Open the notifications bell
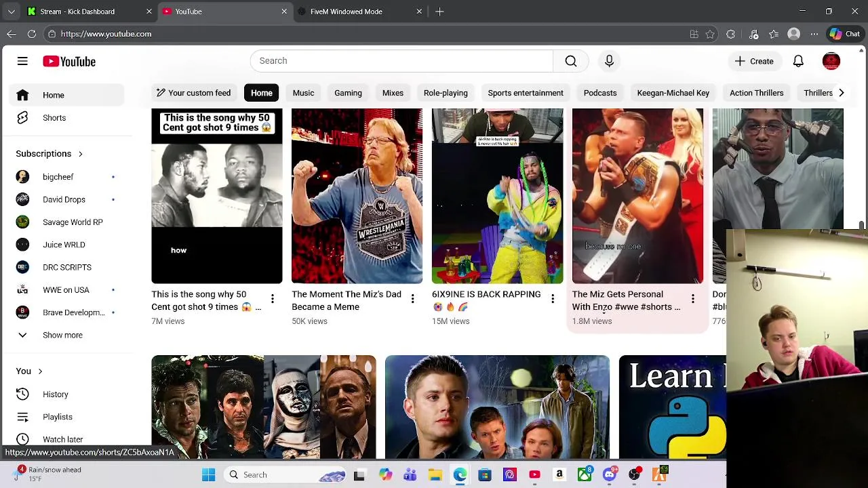Viewport: 868px width, 488px height. pos(798,61)
